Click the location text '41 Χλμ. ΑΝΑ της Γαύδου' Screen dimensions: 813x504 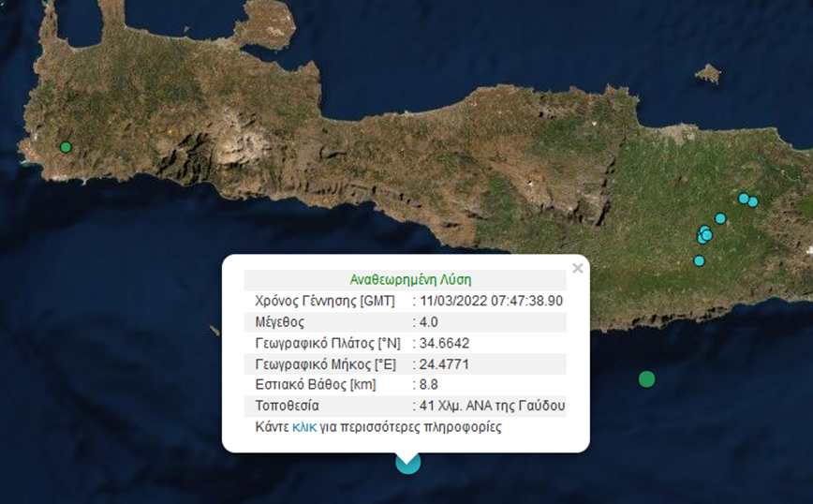[491, 406]
